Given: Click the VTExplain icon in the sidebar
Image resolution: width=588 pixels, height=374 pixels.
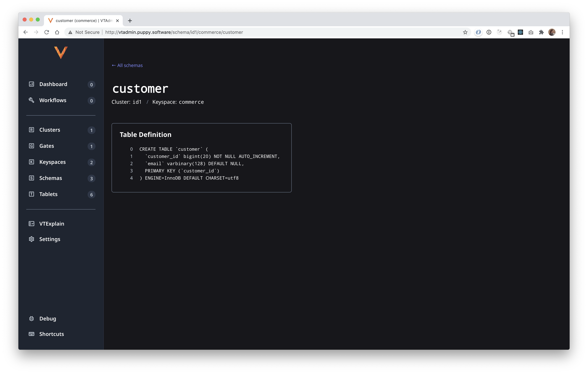Looking at the screenshot, I should pyautogui.click(x=31, y=224).
